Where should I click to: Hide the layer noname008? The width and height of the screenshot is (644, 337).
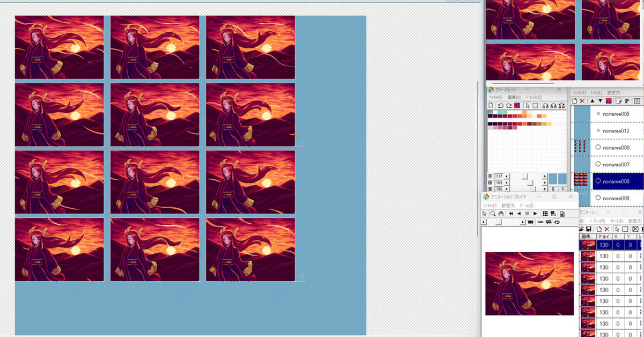pyautogui.click(x=598, y=147)
